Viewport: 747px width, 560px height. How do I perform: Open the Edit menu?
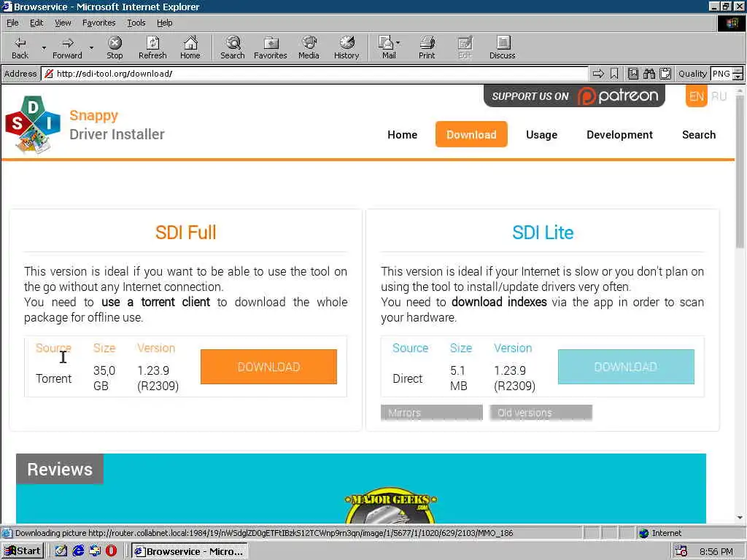pos(36,23)
